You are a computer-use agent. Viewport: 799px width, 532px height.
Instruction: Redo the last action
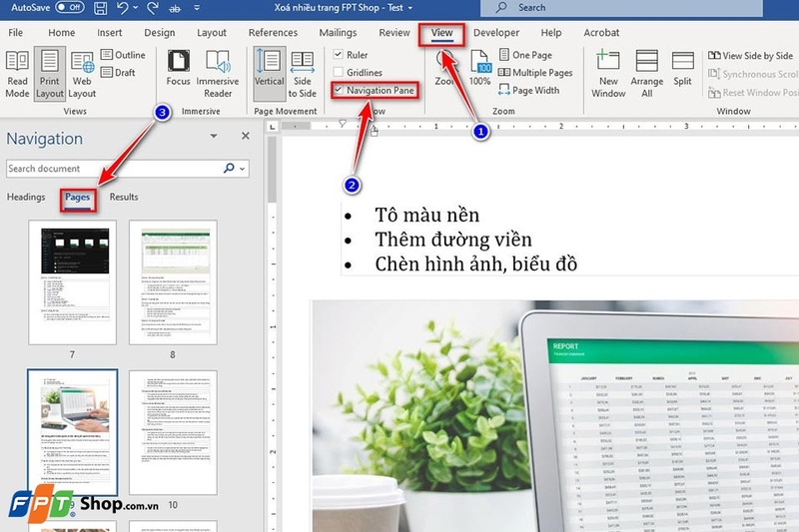click(x=153, y=8)
